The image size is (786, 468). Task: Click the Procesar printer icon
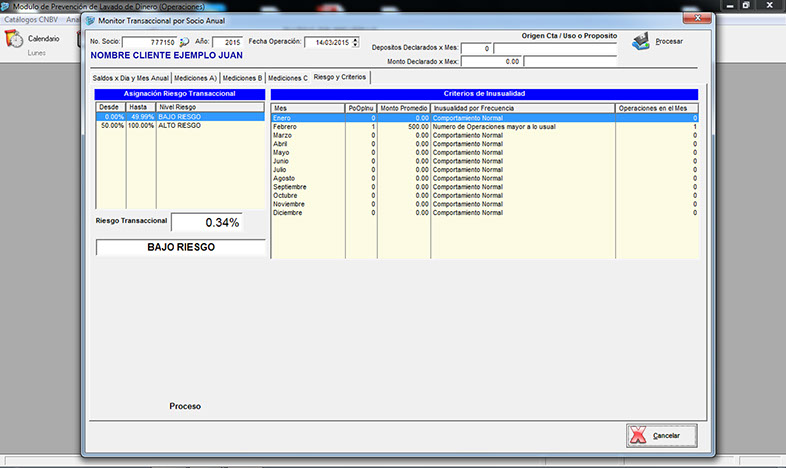[x=640, y=42]
